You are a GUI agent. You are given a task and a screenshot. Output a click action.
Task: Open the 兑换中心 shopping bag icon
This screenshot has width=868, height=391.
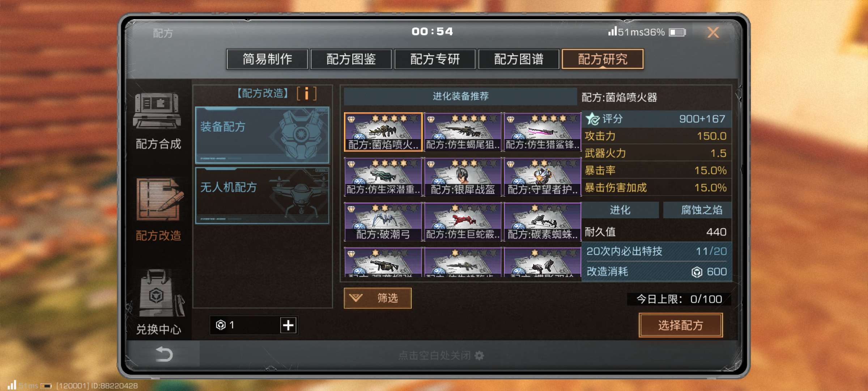point(160,293)
